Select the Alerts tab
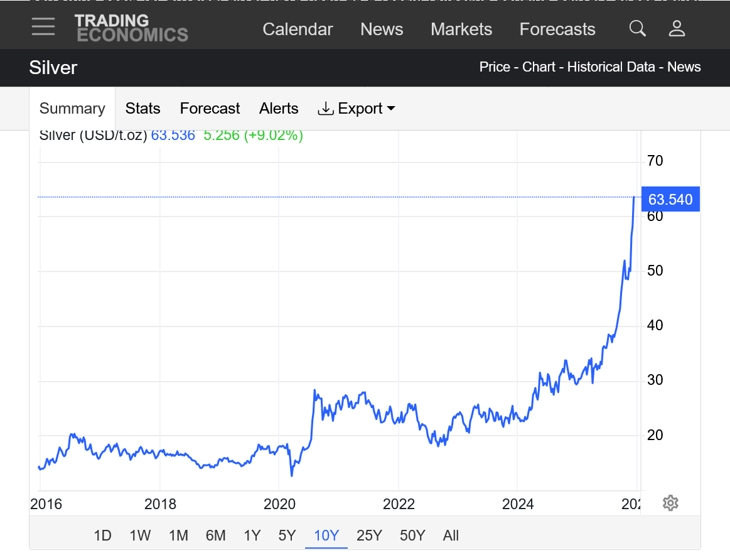The image size is (730, 560). coord(279,109)
